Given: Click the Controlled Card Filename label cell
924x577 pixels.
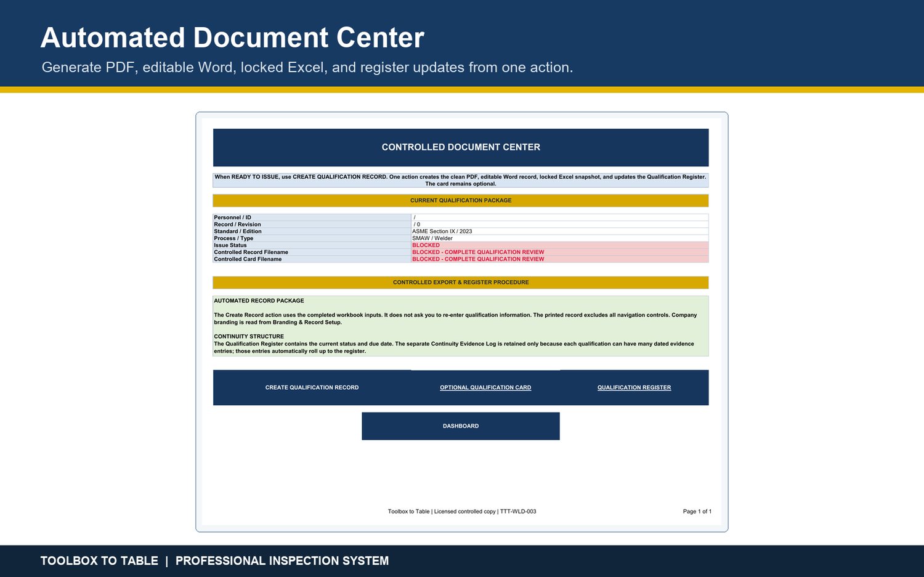Looking at the screenshot, I should click(312, 259).
